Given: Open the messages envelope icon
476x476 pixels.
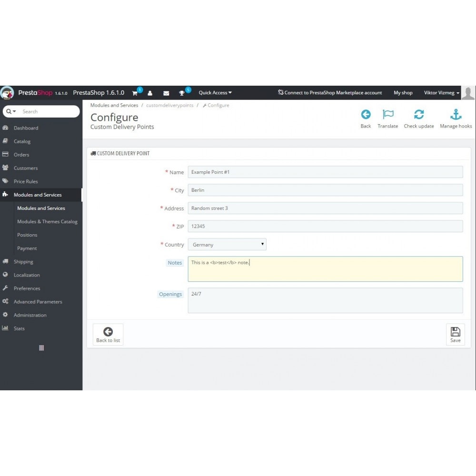Looking at the screenshot, I should [x=166, y=93].
